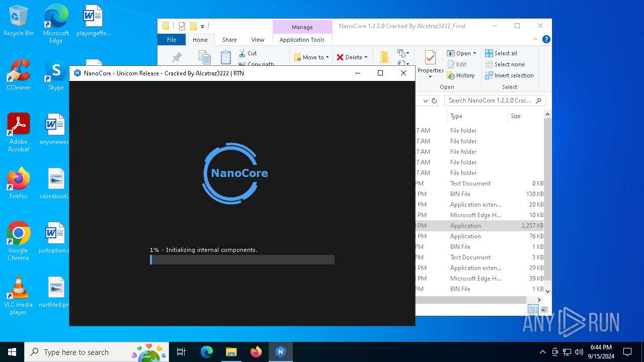Show hidden system tray icons
Image resolution: width=644 pixels, height=362 pixels.
pos(542,352)
